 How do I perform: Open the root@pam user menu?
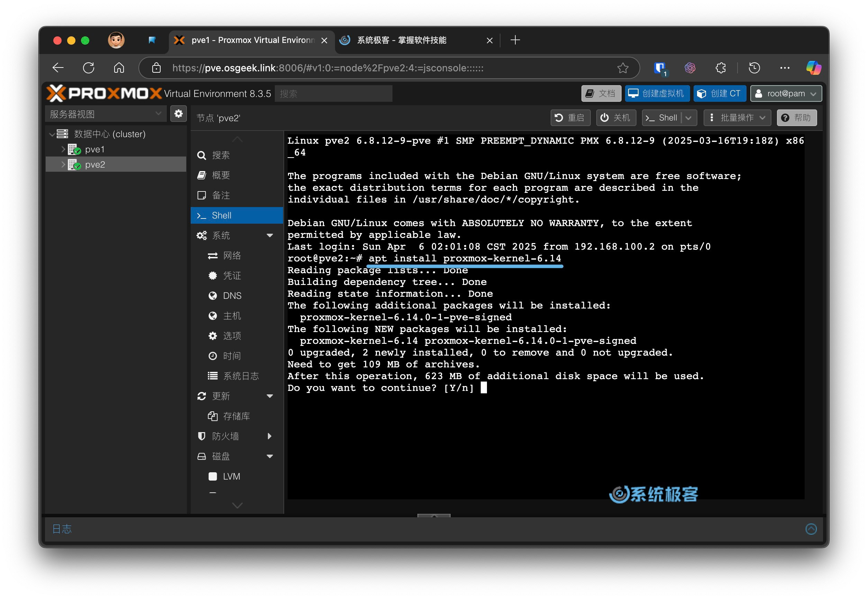786,93
